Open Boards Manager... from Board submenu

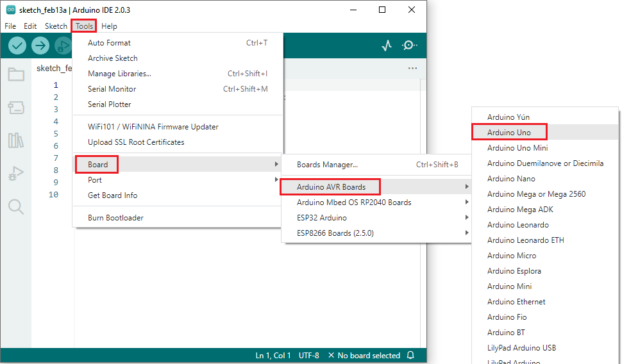[376, 165]
